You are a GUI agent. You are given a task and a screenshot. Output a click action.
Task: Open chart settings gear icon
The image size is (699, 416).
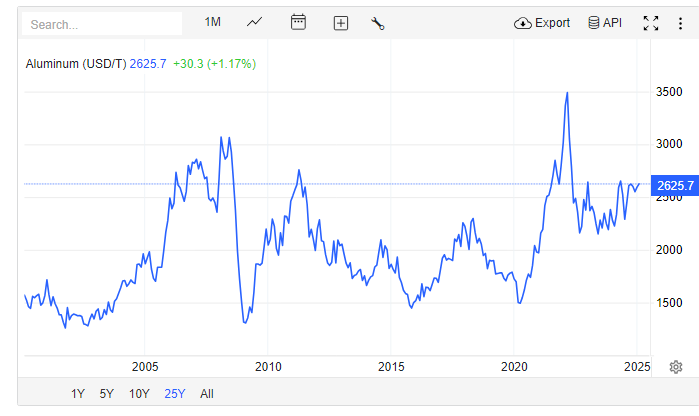tap(676, 367)
